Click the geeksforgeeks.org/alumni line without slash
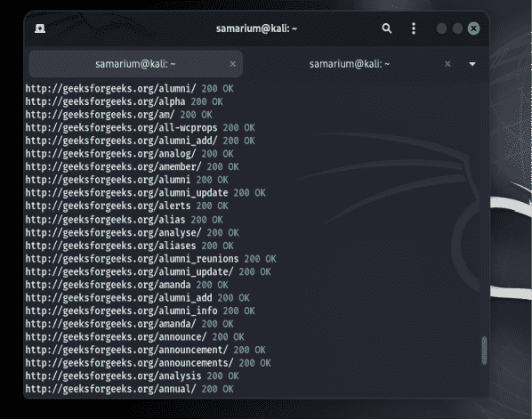Screen dimensions: 532x420 pyautogui.click(x=126, y=180)
